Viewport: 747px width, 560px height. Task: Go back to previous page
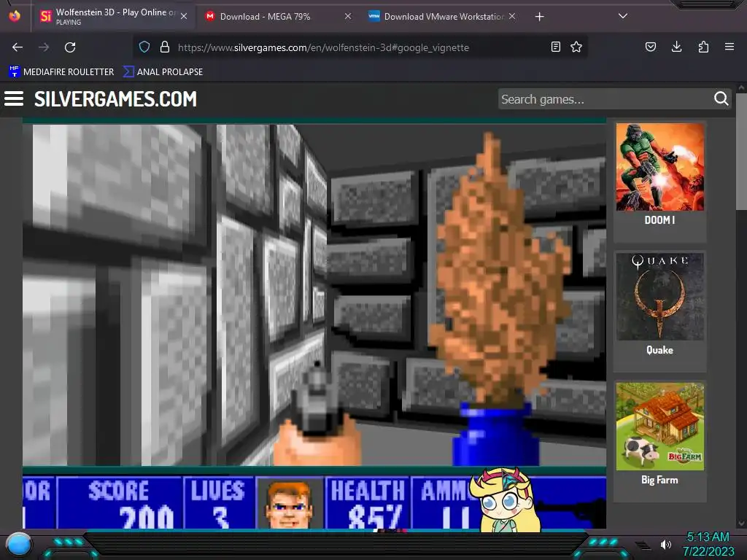[18, 47]
